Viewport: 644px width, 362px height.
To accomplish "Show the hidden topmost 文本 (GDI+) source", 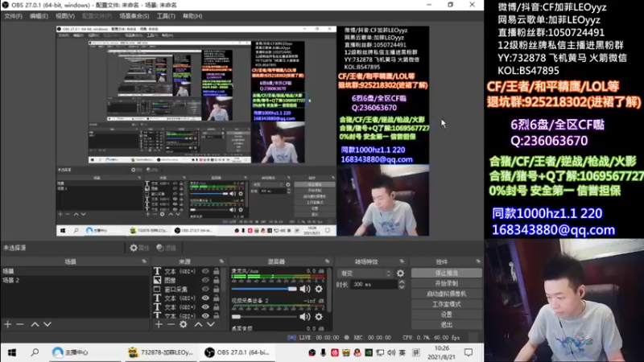I will (x=205, y=271).
